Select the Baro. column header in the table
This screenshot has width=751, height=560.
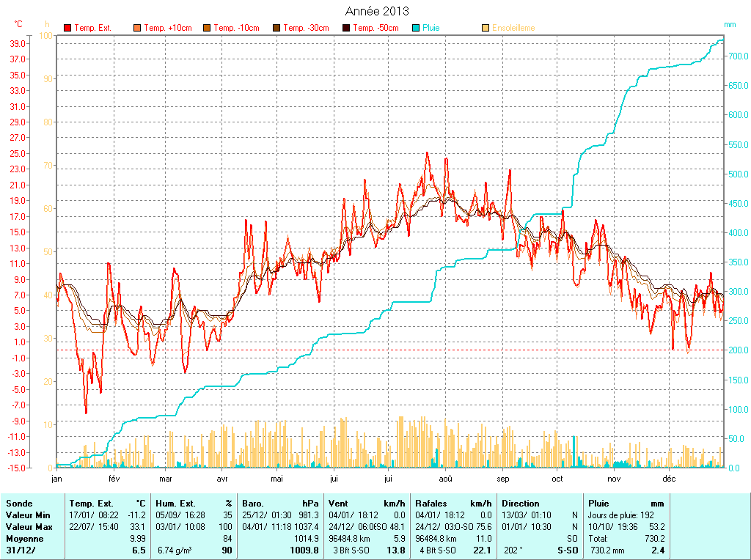point(253,504)
